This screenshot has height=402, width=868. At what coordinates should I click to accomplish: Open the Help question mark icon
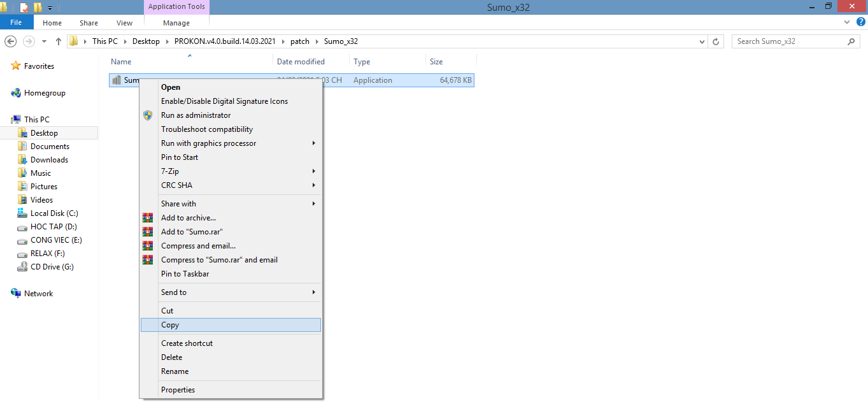click(860, 22)
